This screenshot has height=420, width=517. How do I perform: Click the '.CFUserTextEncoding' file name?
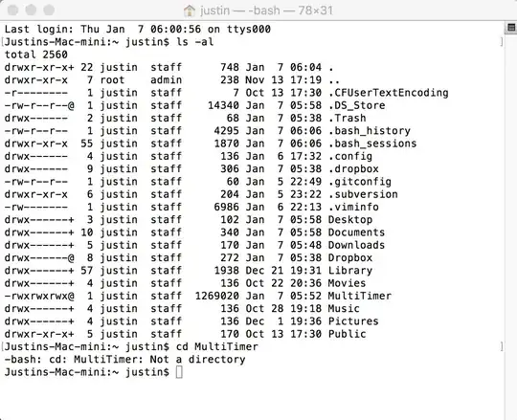coord(389,93)
